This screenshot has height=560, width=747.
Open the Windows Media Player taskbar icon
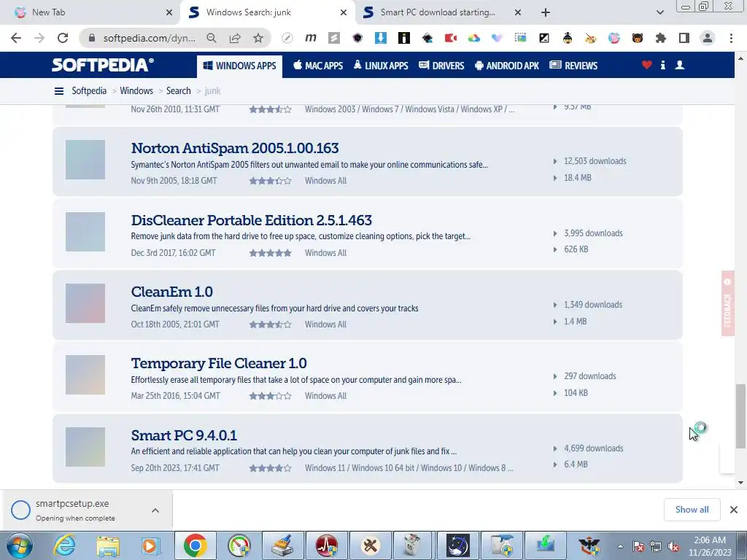(150, 545)
